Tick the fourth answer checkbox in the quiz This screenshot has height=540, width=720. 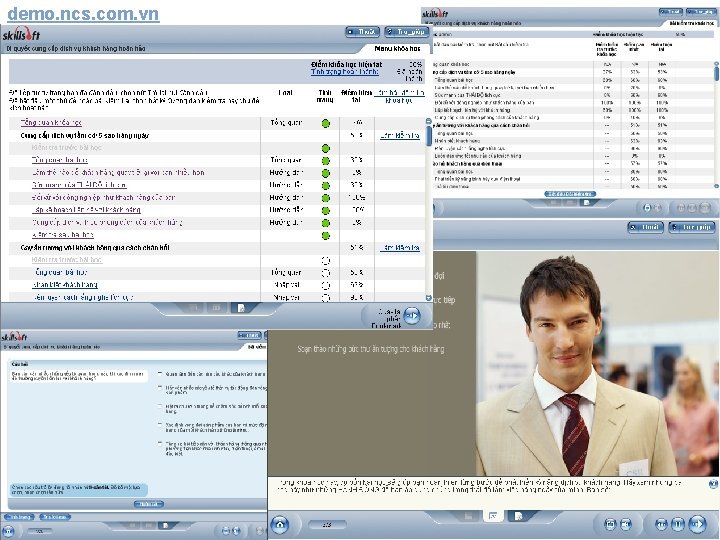pos(160,425)
